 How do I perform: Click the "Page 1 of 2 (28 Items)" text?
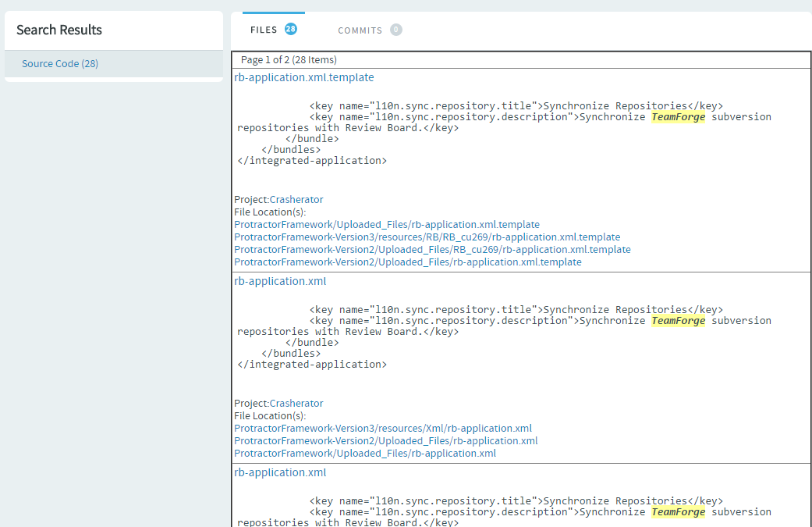289,59
